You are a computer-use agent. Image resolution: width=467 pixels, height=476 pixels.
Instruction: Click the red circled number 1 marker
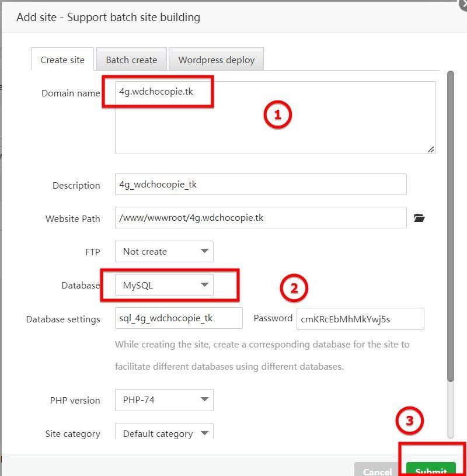pyautogui.click(x=277, y=115)
